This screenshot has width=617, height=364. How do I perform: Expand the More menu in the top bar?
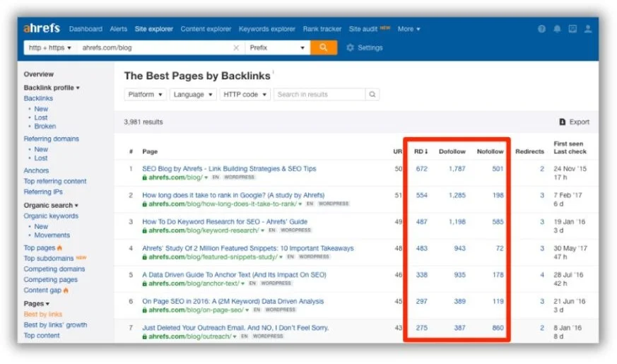[x=409, y=29]
